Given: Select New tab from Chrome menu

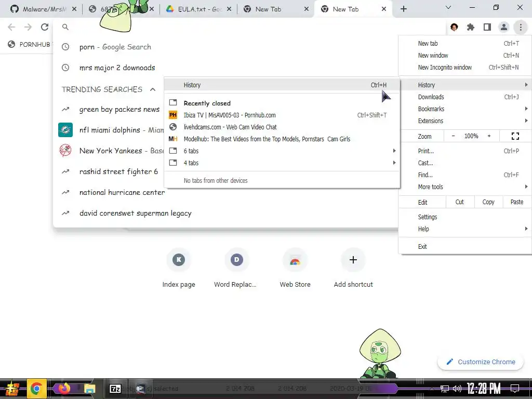Looking at the screenshot, I should pyautogui.click(x=465, y=44).
